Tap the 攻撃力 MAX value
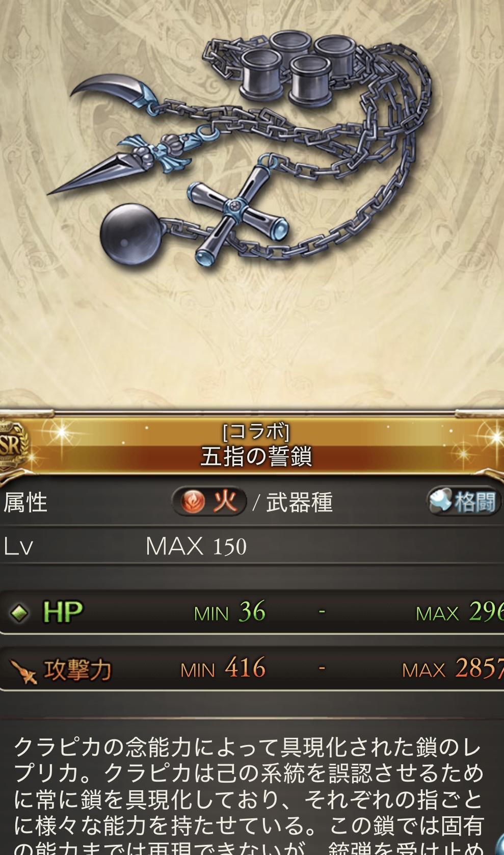The image size is (504, 855). tap(453, 668)
